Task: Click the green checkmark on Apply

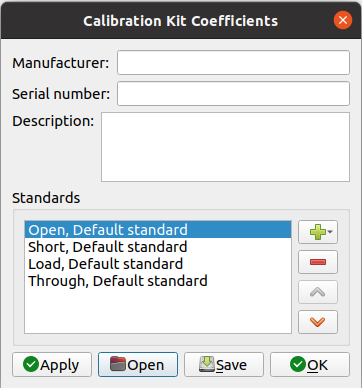Action: (x=31, y=364)
